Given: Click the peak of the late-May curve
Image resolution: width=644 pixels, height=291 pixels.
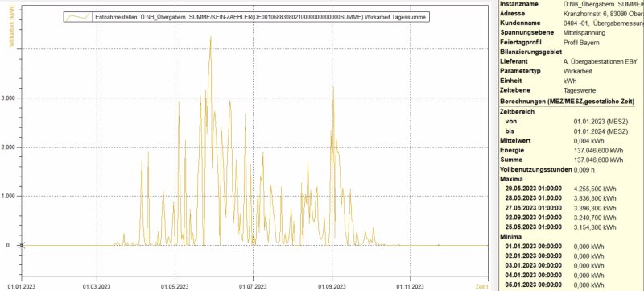Looking at the screenshot, I should pos(211,37).
